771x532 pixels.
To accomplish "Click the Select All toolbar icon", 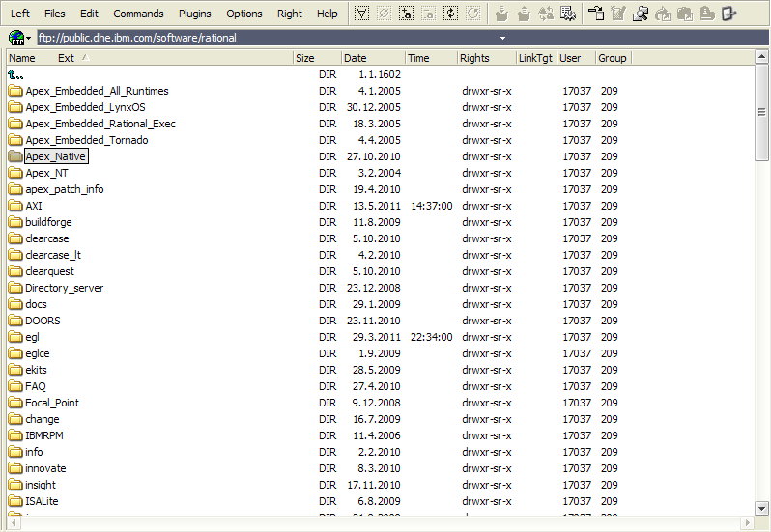I will [362, 14].
